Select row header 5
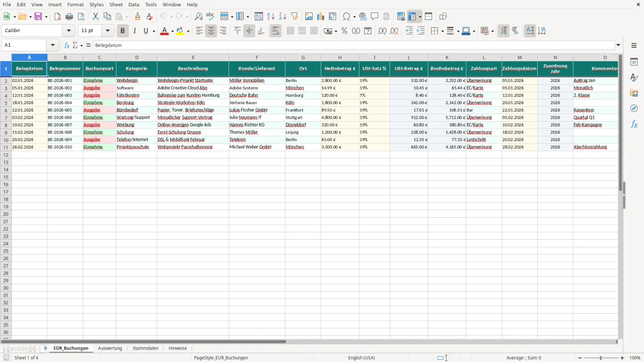The height and width of the screenshot is (362, 644). [6, 102]
